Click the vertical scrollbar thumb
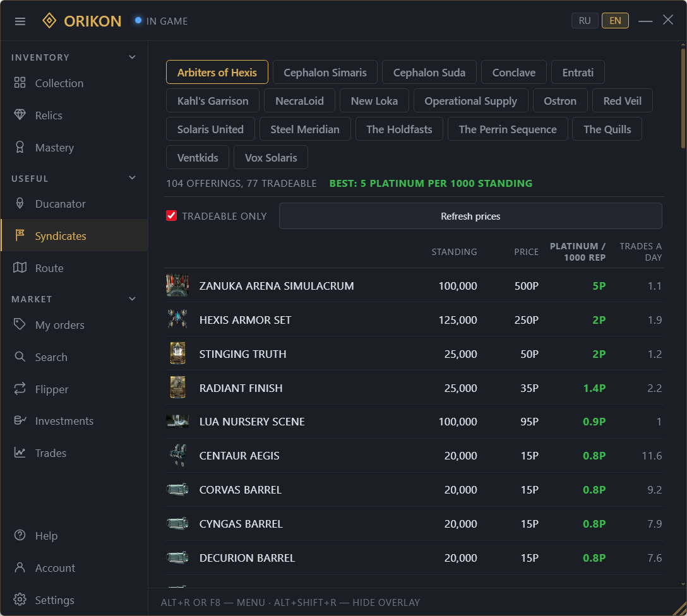The height and width of the screenshot is (616, 687). click(x=683, y=98)
